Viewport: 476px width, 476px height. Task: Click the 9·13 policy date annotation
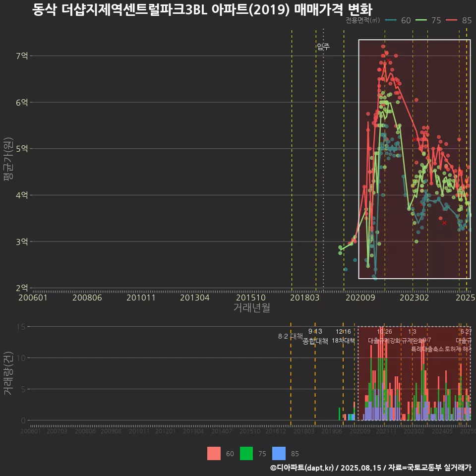point(315,331)
